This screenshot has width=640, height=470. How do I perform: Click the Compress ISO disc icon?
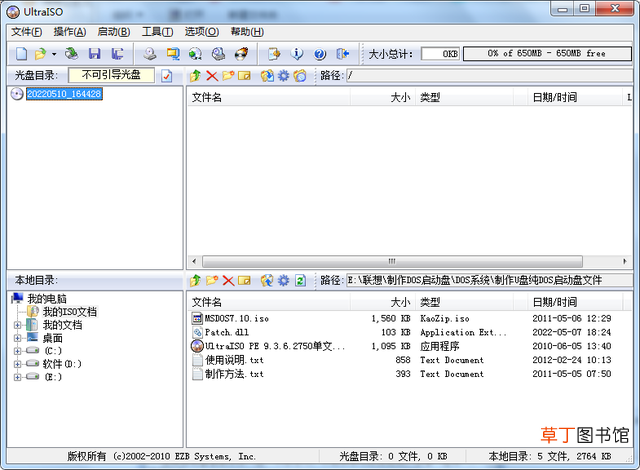196,53
